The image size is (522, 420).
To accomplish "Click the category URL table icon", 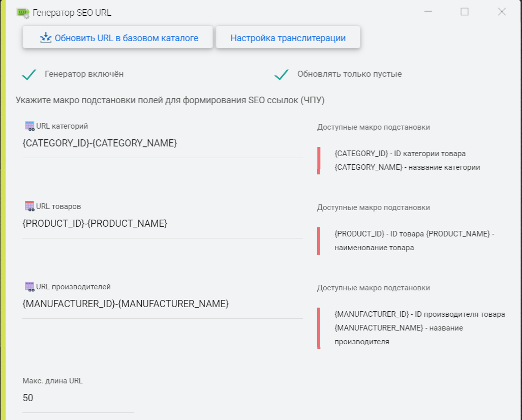I will tap(29, 126).
